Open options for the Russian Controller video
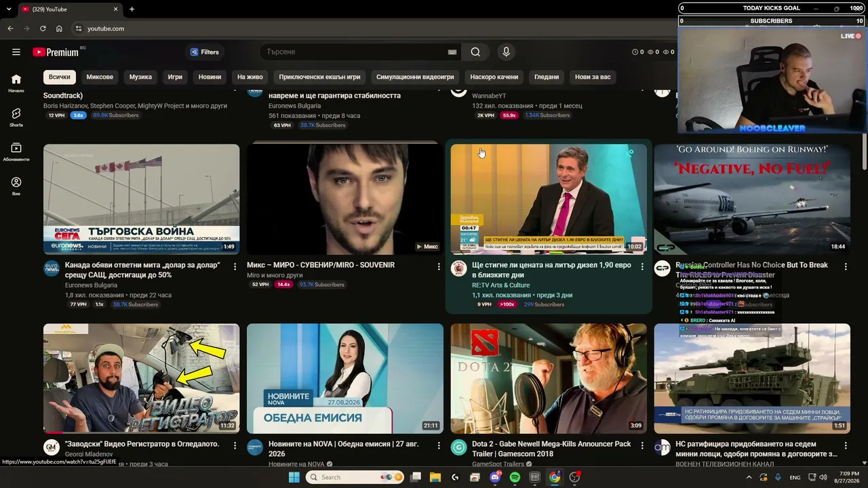This screenshot has height=488, width=868. coord(846,267)
